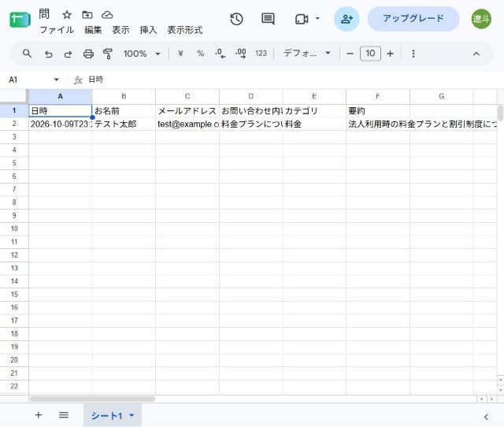
Task: Select column C header
Action: coord(187,96)
